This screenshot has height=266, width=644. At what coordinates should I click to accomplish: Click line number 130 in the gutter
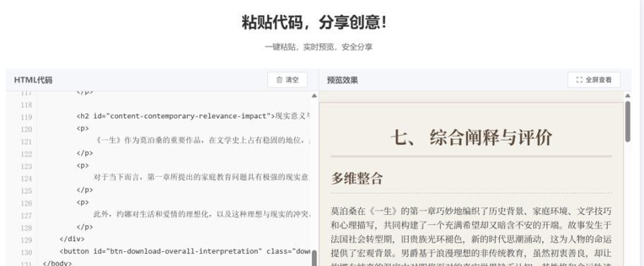pyautogui.click(x=26, y=252)
